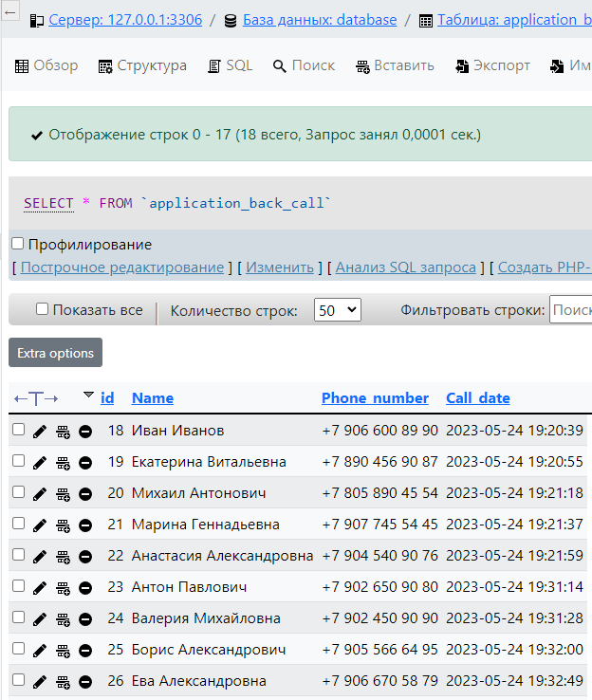Copy row 25 Борис Александрович icon
This screenshot has width=592, height=700.
(63, 651)
